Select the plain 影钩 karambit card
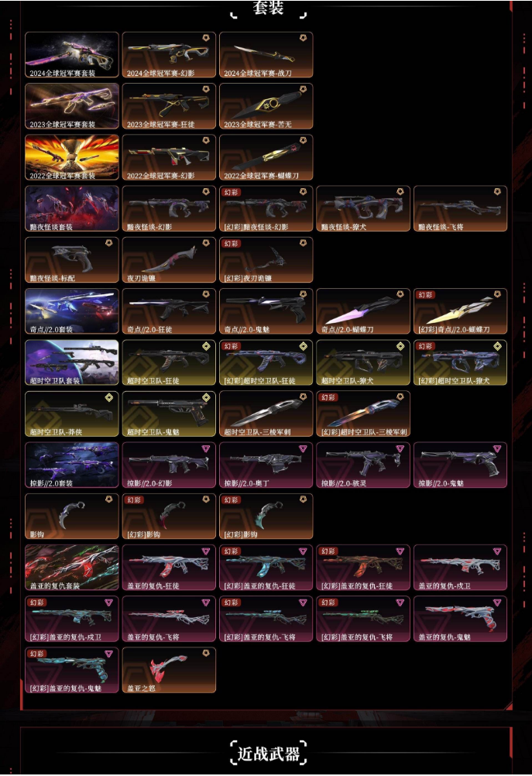532x776 pixels. pyautogui.click(x=72, y=517)
